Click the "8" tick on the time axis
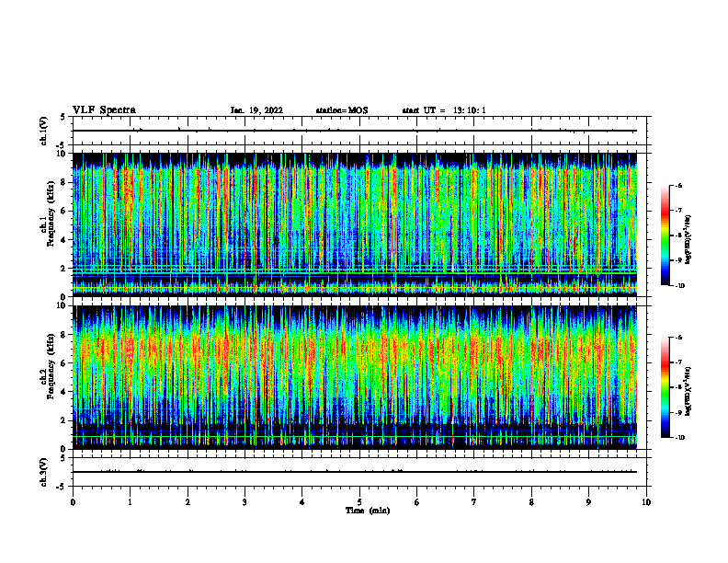Image resolution: width=728 pixels, height=563 pixels. pos(531,502)
